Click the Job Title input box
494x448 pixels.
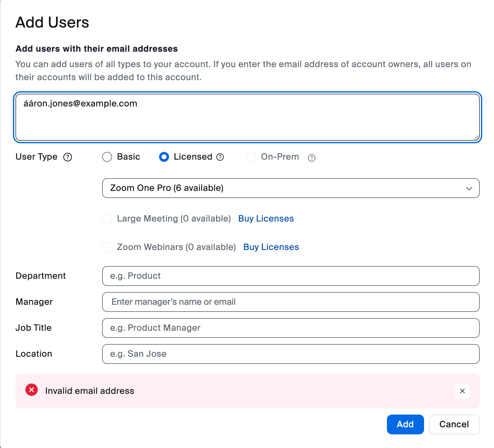(x=290, y=328)
